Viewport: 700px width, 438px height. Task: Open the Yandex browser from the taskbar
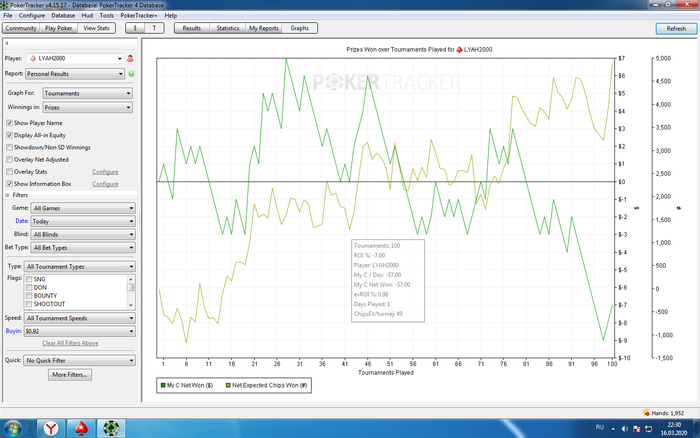pyautogui.click(x=51, y=429)
